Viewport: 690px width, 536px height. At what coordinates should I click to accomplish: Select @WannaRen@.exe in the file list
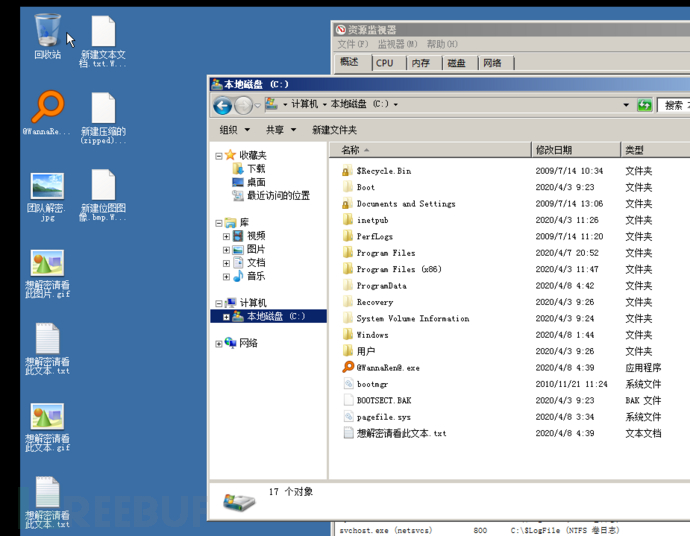[388, 368]
